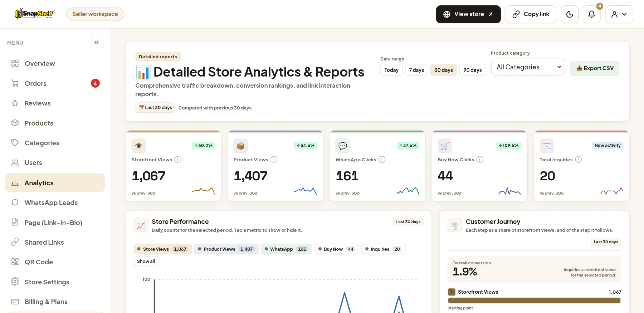Screen dimensions: 644x313
Task: Click the Customer Journey icon
Action: pos(455,225)
